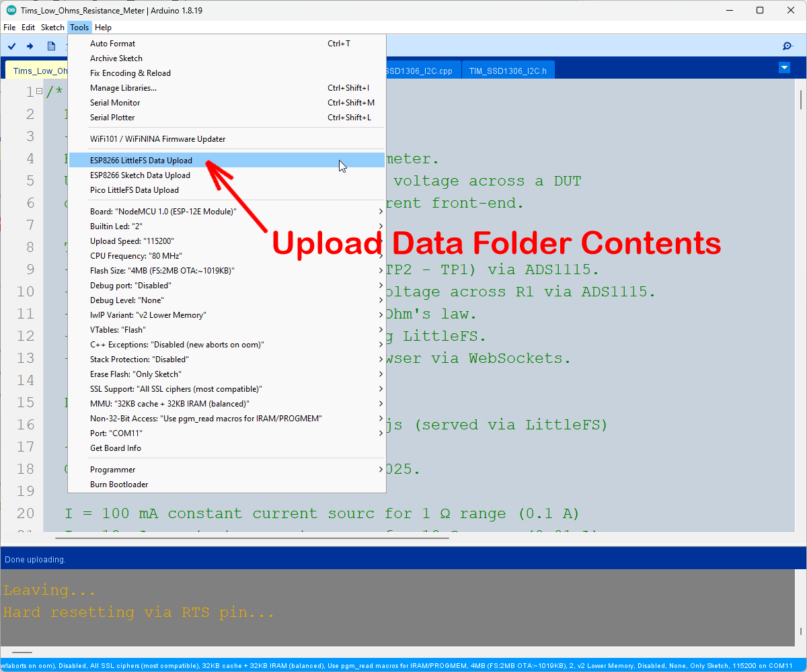Switch to TIM_SSD1306_I2C.h tab
Screen dimensions: 807x672
tap(508, 71)
